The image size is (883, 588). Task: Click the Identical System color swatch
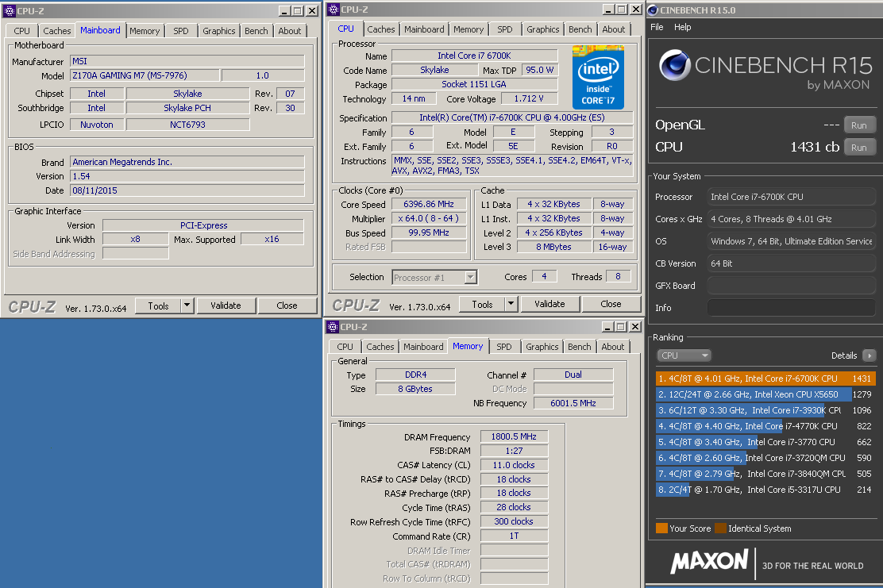720,528
